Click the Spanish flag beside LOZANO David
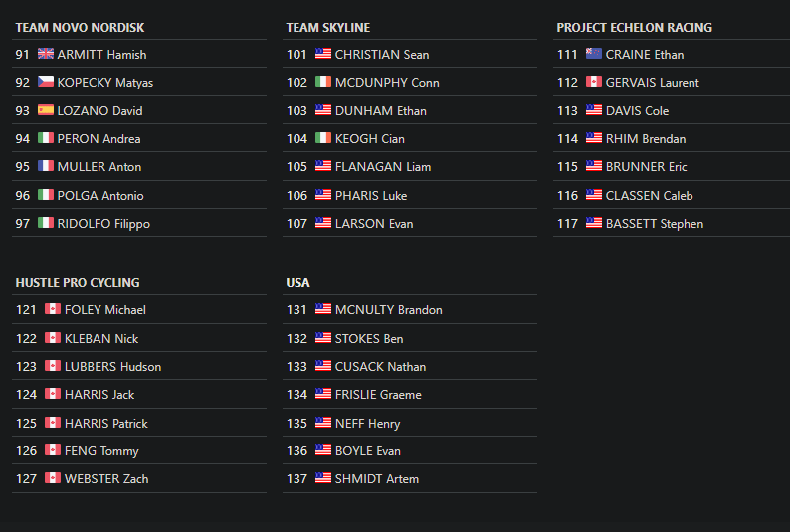This screenshot has height=532, width=790. pos(46,109)
